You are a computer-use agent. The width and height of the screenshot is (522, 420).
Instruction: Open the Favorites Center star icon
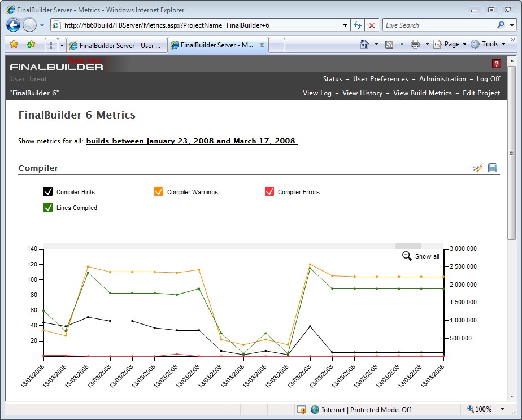click(14, 44)
